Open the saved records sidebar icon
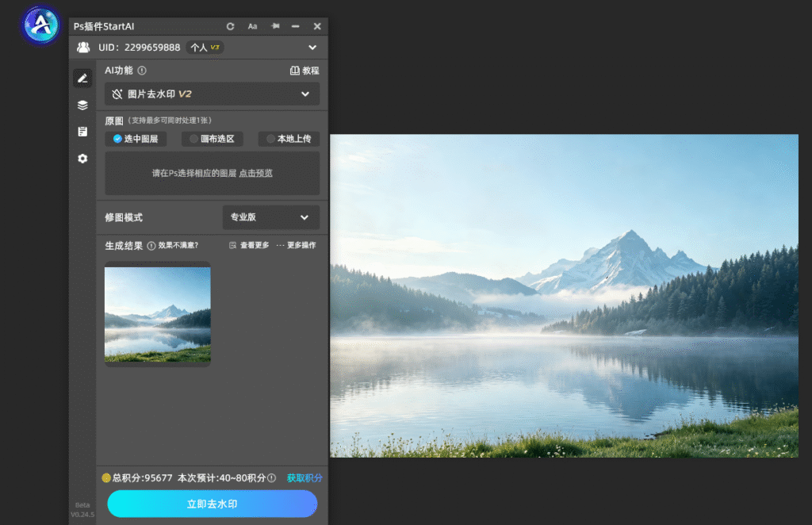Screen dimensions: 812x525 (x=82, y=132)
